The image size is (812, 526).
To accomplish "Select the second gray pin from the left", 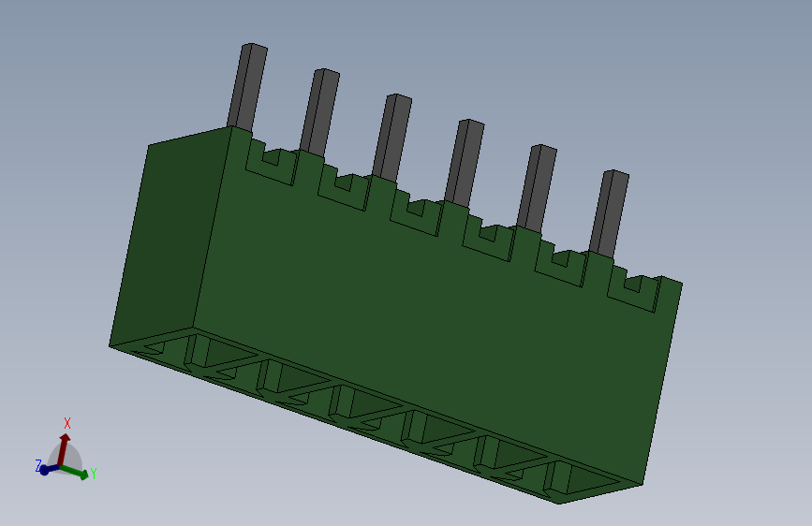I will (x=319, y=111).
